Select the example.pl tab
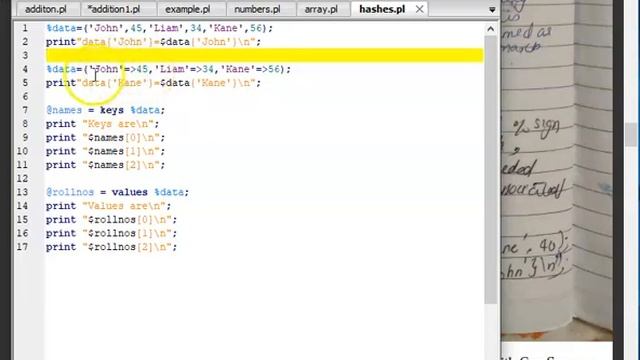640x360 pixels. click(x=188, y=9)
